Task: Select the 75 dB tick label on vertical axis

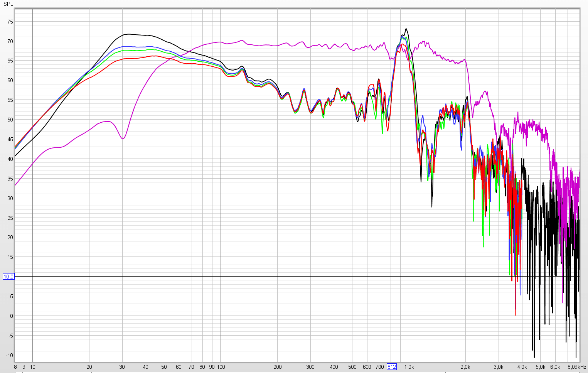Action: point(10,22)
